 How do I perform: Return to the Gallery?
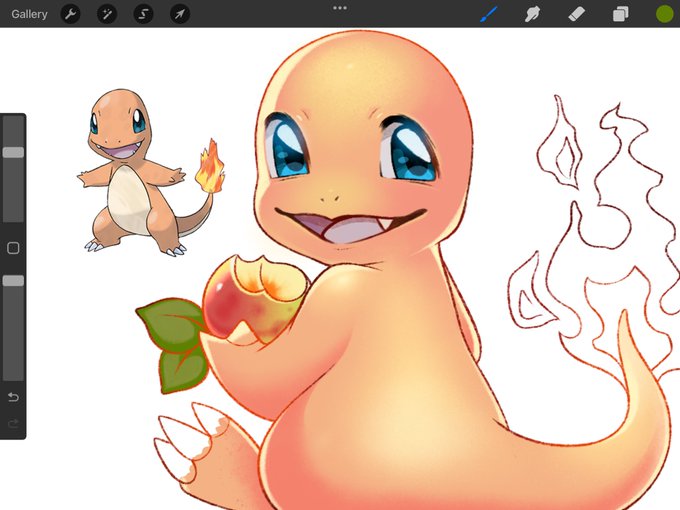29,14
